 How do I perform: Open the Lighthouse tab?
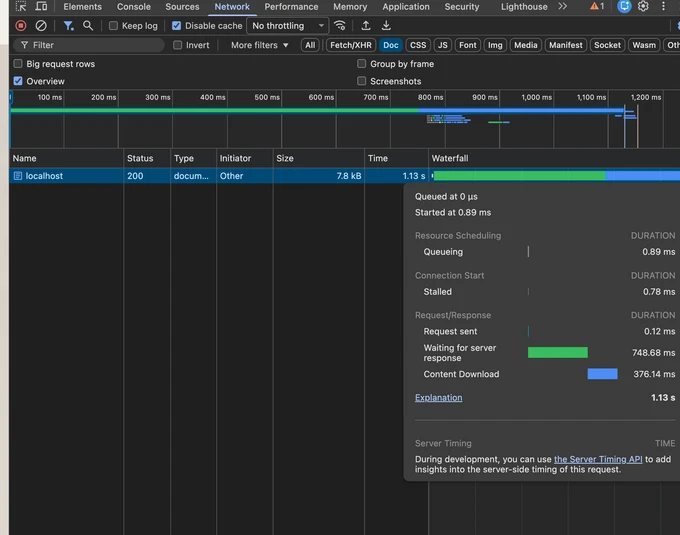[524, 7]
